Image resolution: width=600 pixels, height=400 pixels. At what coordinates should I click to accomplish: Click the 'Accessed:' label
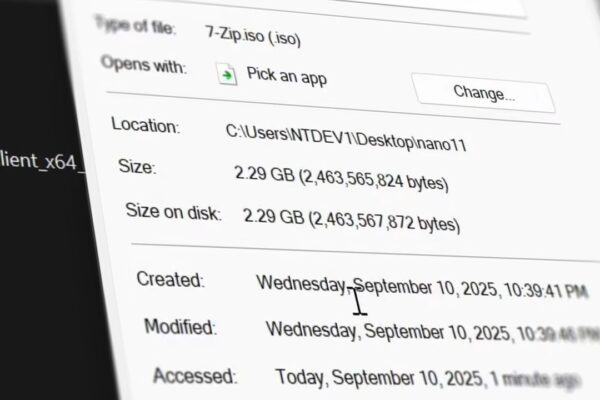[195, 376]
